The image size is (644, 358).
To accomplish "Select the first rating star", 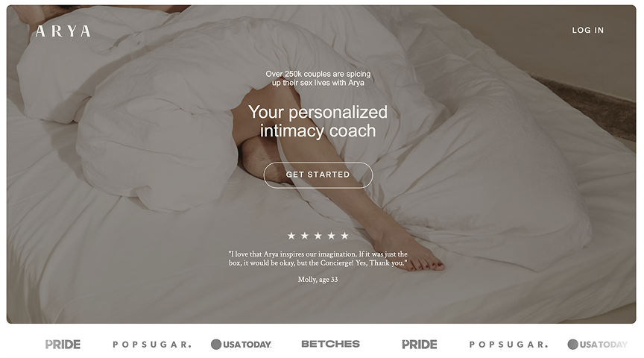I will tap(291, 236).
